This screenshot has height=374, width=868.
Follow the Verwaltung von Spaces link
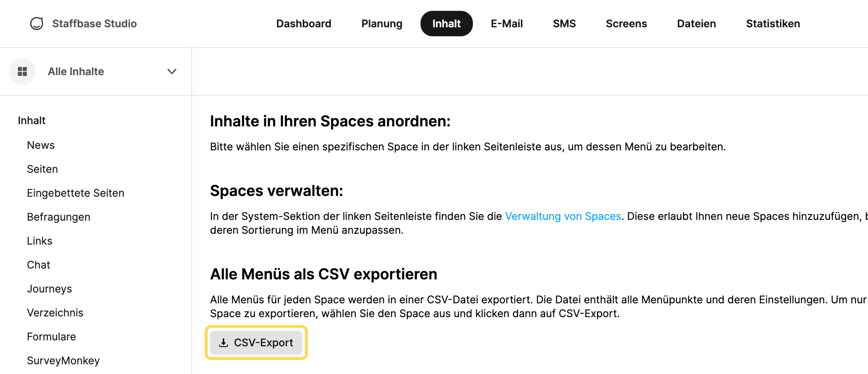point(563,216)
